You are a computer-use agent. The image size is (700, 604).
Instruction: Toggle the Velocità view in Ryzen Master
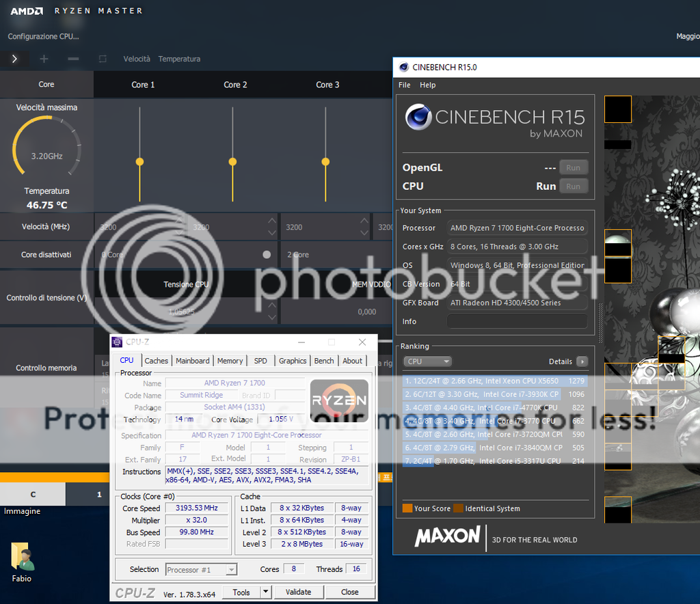point(137,59)
